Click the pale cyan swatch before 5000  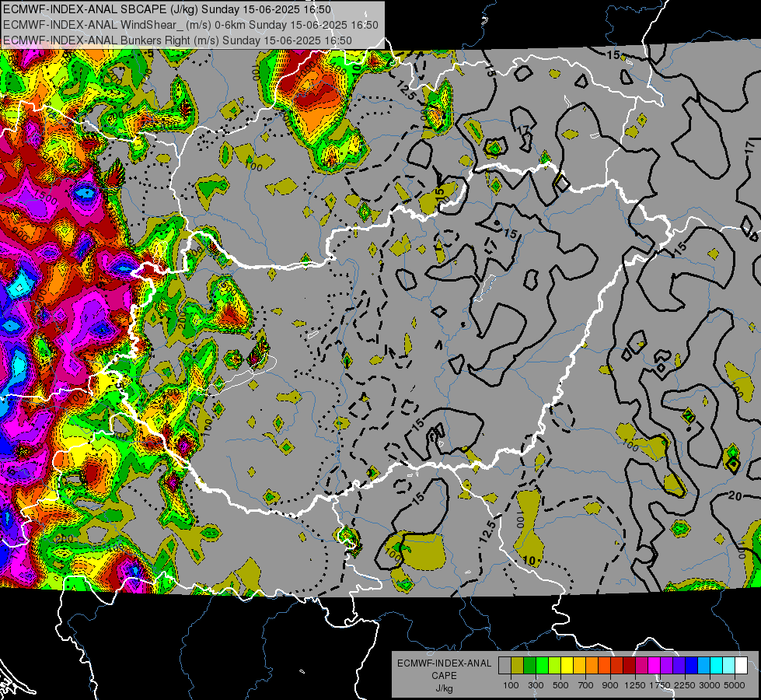pos(729,665)
